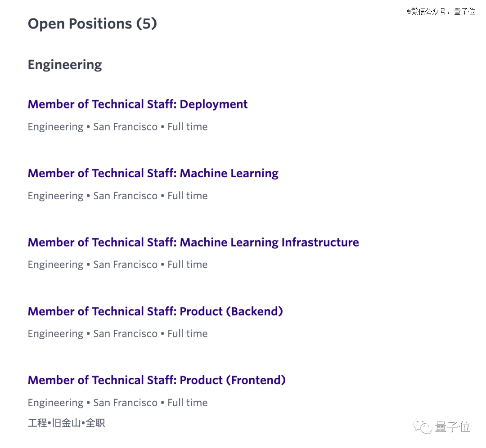Click the details line under Product (Frontend)
The height and width of the screenshot is (448, 486).
point(118,403)
